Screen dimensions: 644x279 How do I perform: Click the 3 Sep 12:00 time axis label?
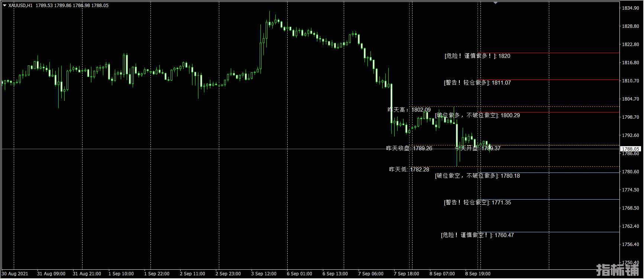264,274
